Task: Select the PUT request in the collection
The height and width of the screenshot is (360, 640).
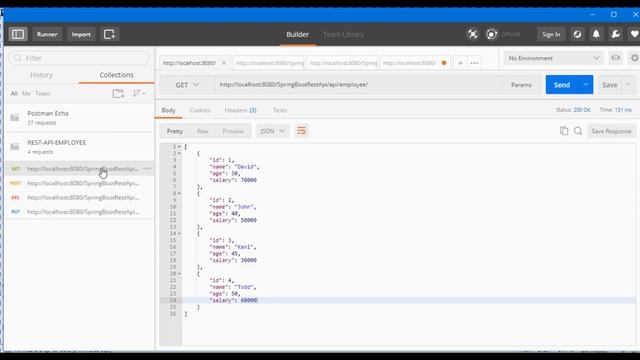Action: (79, 212)
